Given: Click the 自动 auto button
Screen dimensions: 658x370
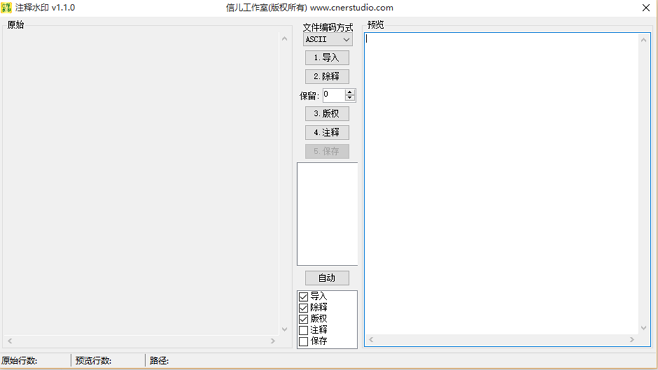Looking at the screenshot, I should tap(327, 278).
